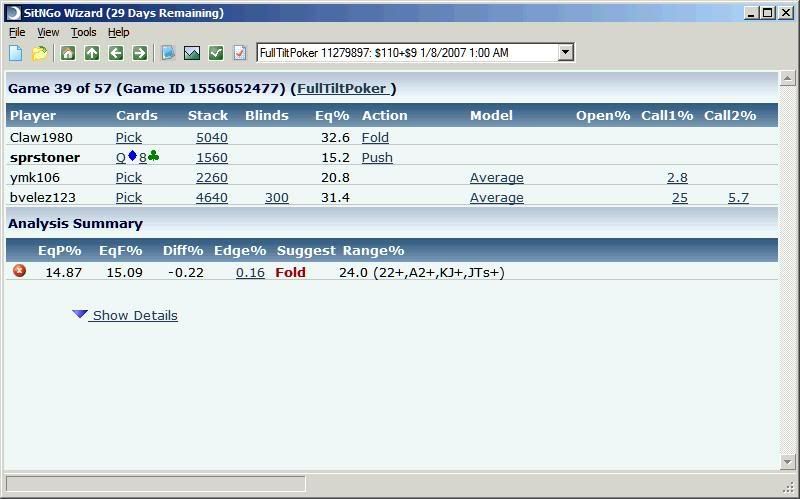Open the FullTiltPoker game selection dropdown
The height and width of the screenshot is (499, 800).
[x=565, y=53]
